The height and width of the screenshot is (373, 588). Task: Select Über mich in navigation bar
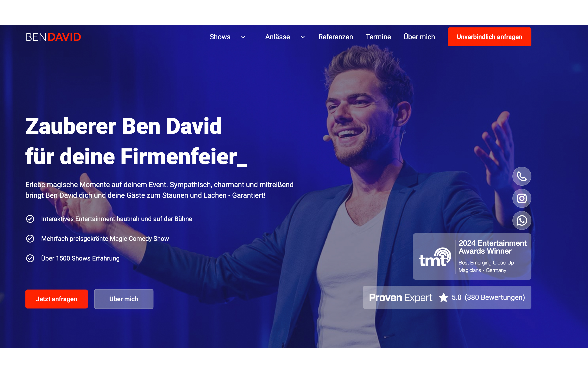click(x=419, y=37)
